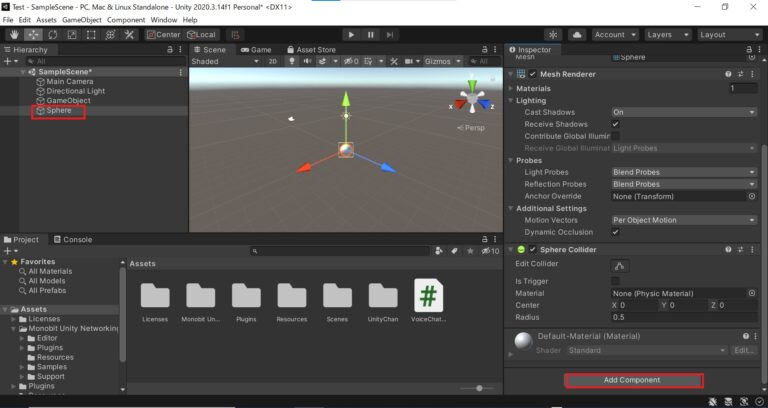Image resolution: width=768 pixels, height=408 pixels.
Task: Pick Physic Material via object picker
Action: [752, 293]
